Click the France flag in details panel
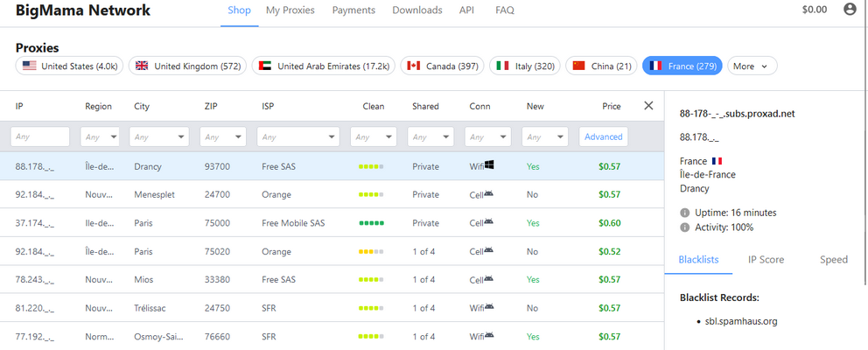 (x=717, y=161)
